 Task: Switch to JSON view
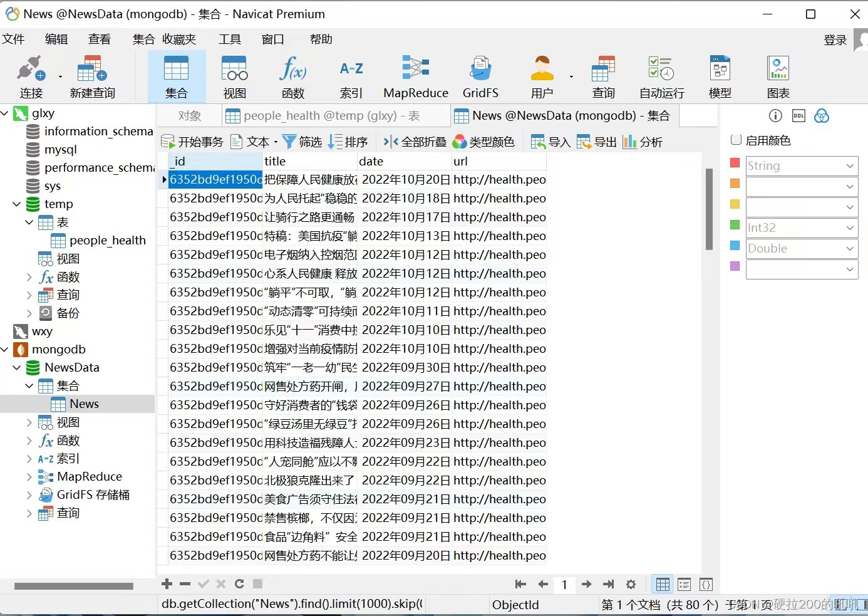click(706, 585)
